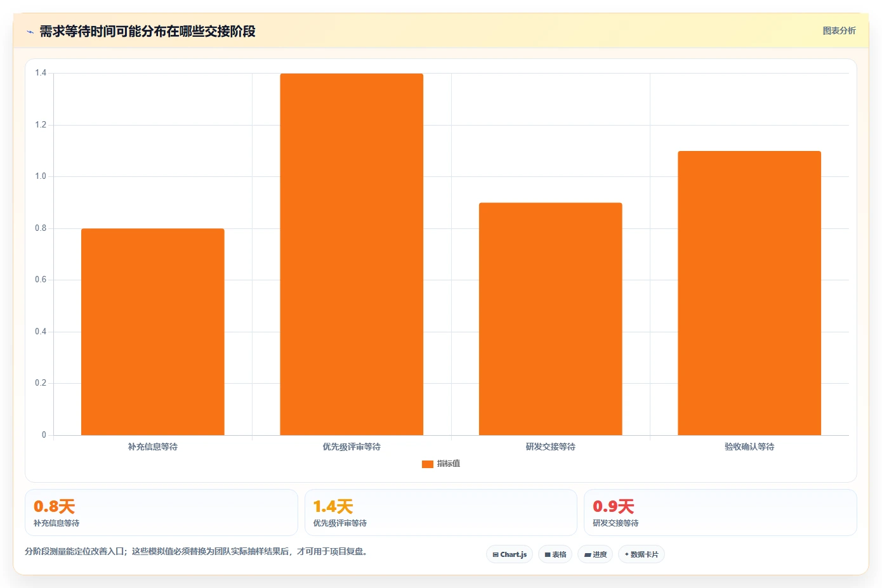Viewport: 882px width, 588px height.
Task: Click the 0.8天 stat card value
Action: pos(55,507)
